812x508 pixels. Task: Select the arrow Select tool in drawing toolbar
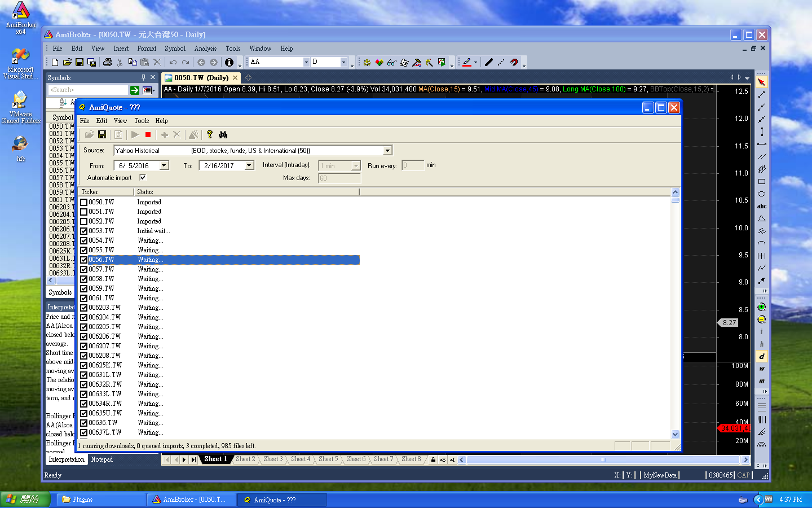[762, 82]
